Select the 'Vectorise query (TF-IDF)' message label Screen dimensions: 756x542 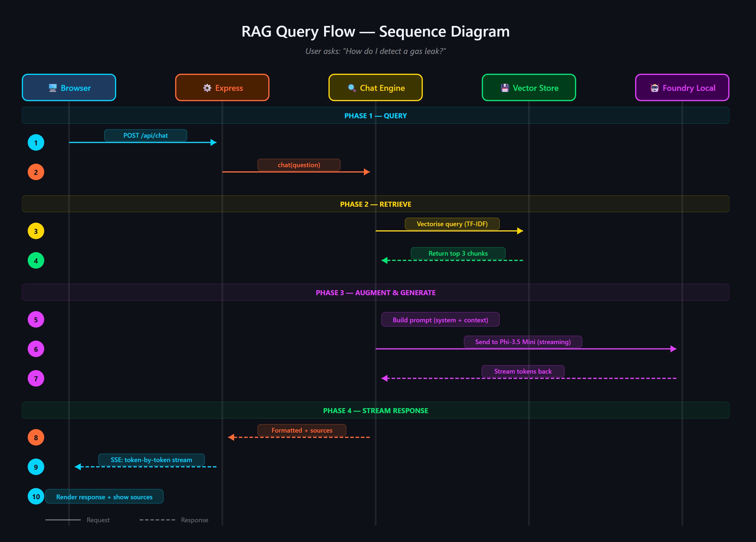pyautogui.click(x=452, y=224)
